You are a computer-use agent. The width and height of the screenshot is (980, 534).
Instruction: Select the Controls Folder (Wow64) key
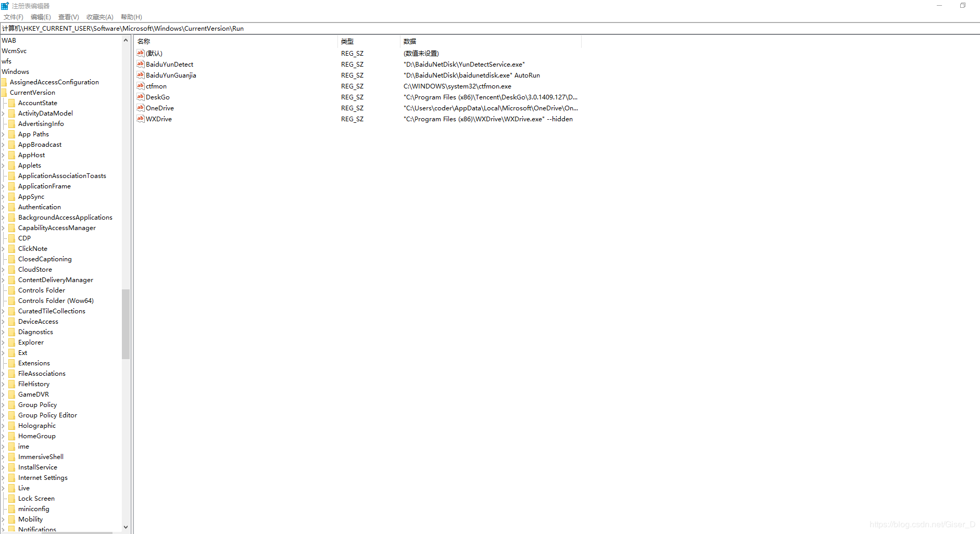tap(56, 301)
